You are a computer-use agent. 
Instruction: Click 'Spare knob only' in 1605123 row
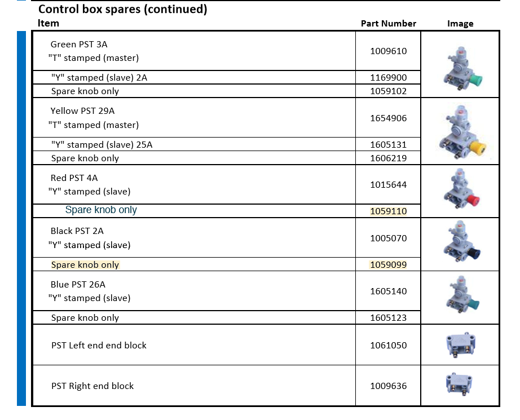[85, 318]
